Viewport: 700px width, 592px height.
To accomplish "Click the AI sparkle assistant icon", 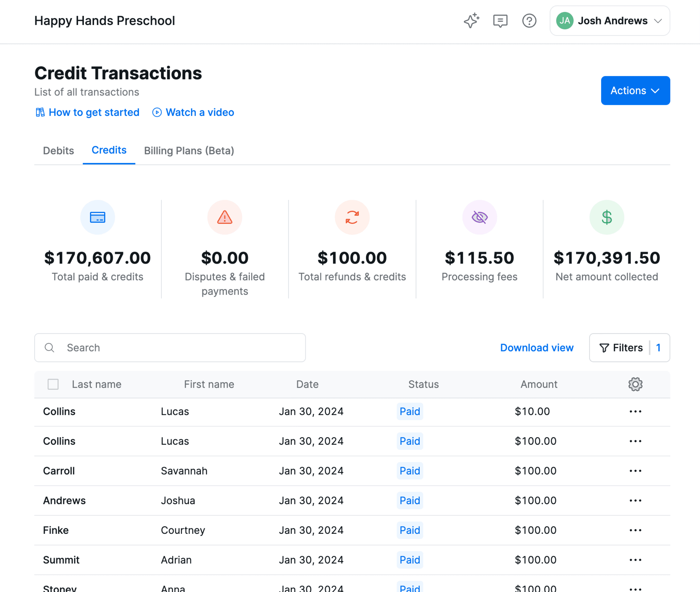I will tap(471, 21).
